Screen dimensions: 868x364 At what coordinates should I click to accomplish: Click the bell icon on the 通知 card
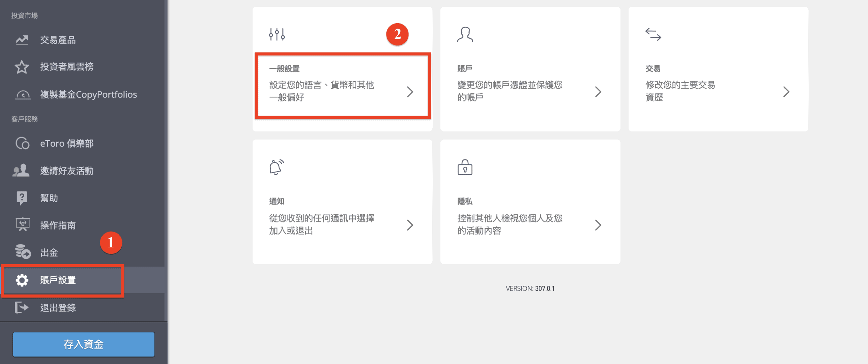point(276,168)
